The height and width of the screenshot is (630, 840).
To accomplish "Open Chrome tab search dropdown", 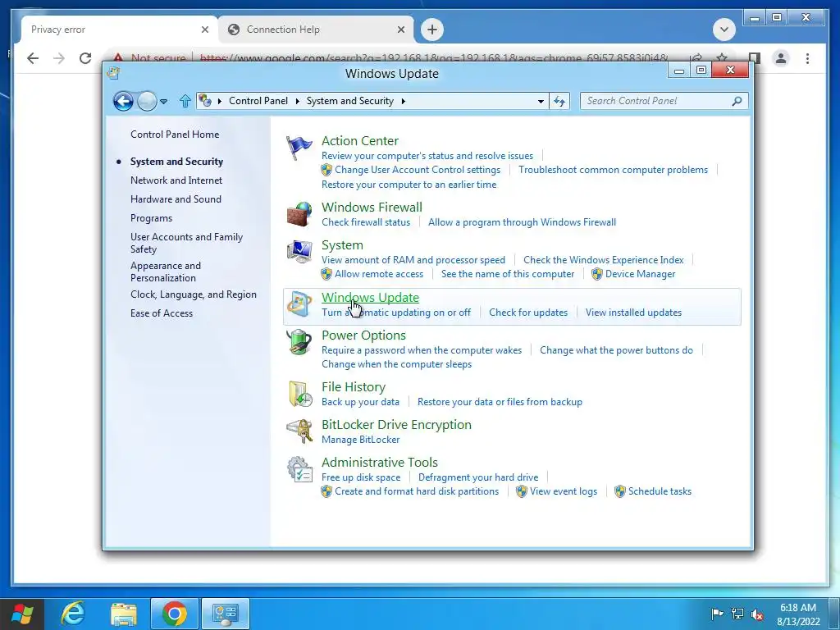I will click(x=724, y=30).
